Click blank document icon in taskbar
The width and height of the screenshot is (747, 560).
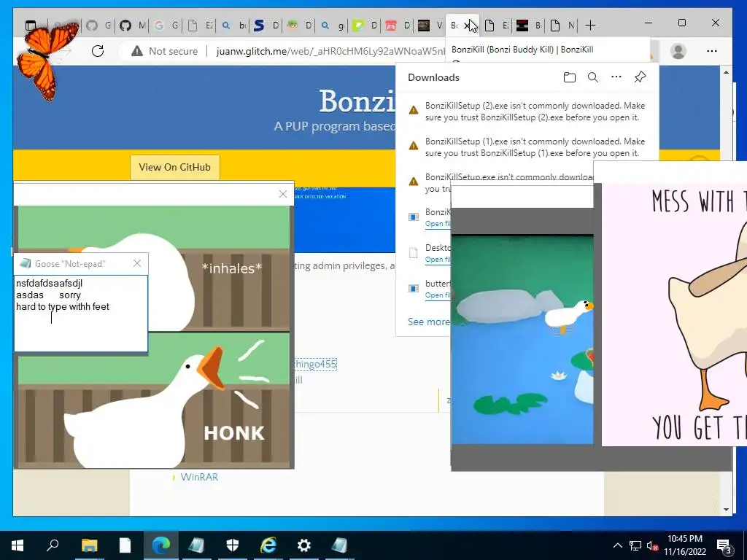[x=125, y=545]
